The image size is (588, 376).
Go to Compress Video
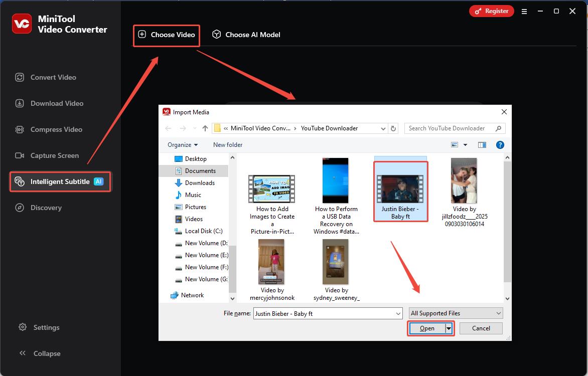coord(56,129)
